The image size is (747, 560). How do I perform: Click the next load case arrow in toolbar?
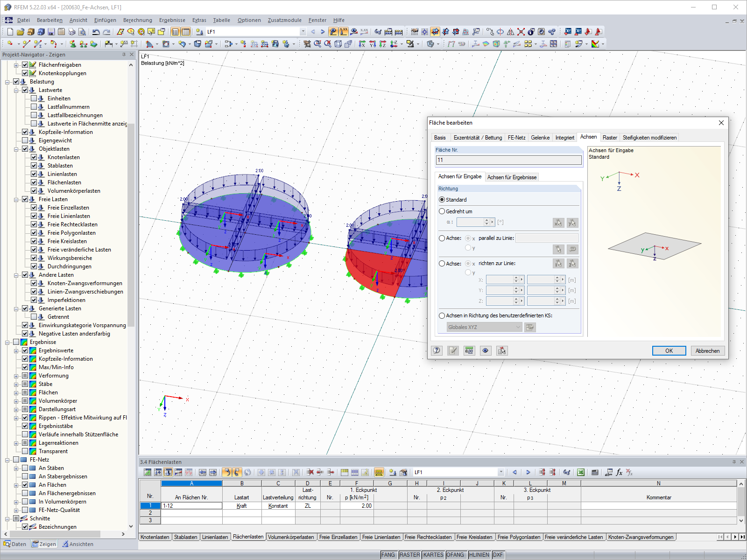323,32
